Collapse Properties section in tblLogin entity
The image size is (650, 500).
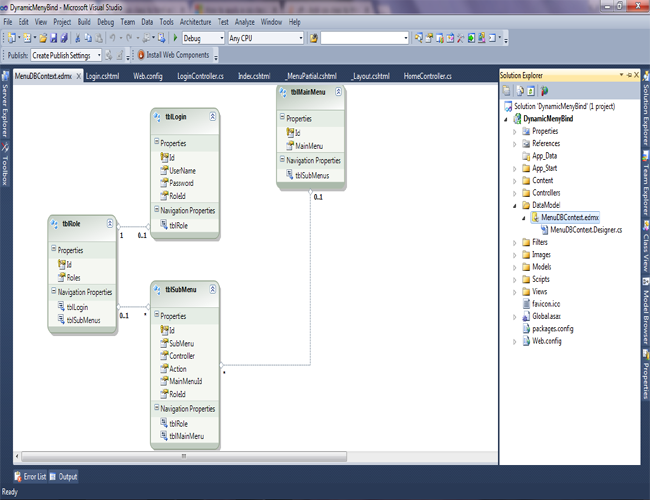[x=156, y=143]
